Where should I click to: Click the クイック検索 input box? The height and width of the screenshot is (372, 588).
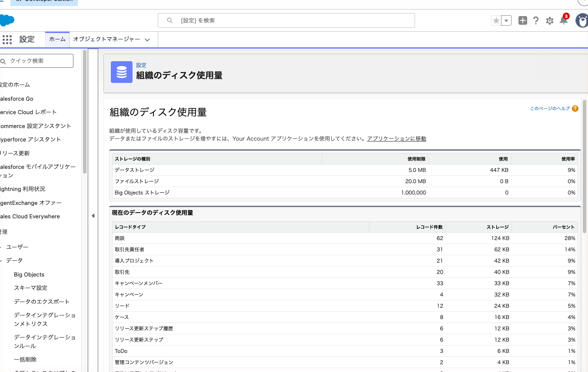(x=37, y=61)
